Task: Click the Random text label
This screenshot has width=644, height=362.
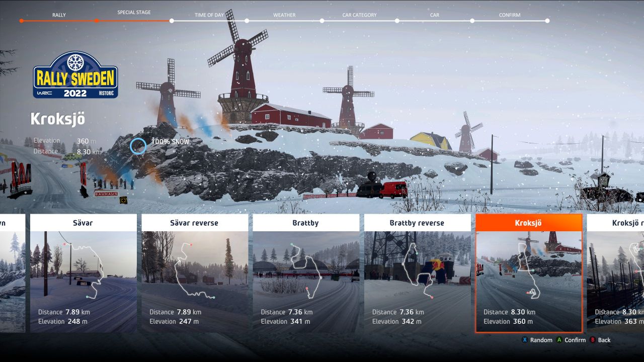Action: click(x=541, y=340)
